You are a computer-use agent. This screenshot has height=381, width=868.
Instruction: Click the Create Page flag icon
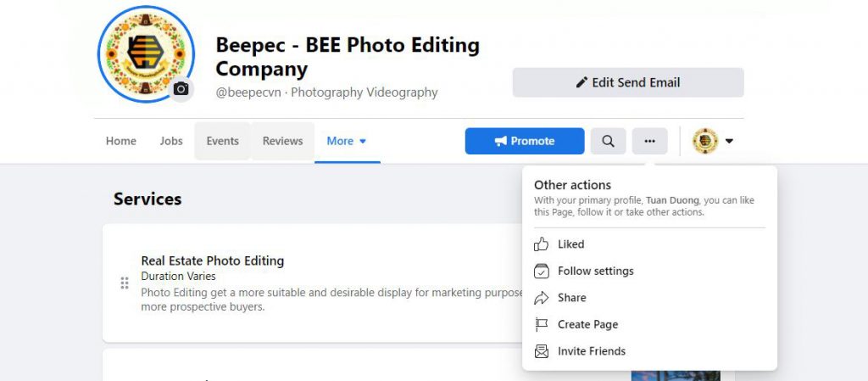(x=541, y=324)
